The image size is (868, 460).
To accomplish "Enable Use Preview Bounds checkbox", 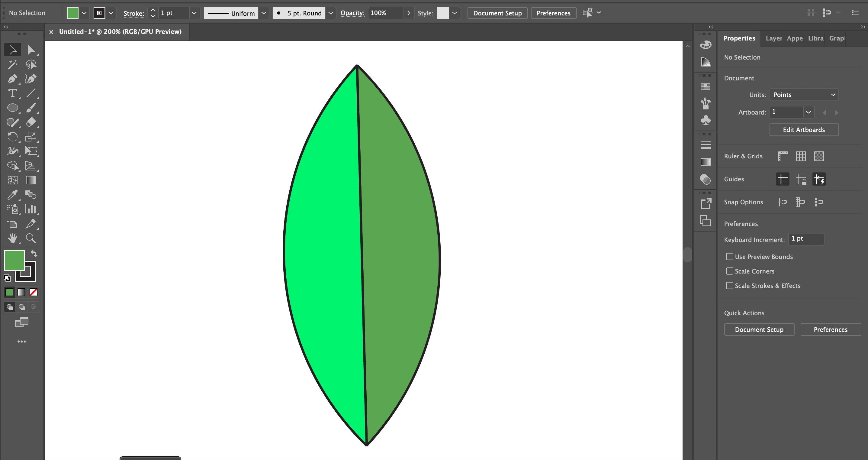I will tap(729, 257).
